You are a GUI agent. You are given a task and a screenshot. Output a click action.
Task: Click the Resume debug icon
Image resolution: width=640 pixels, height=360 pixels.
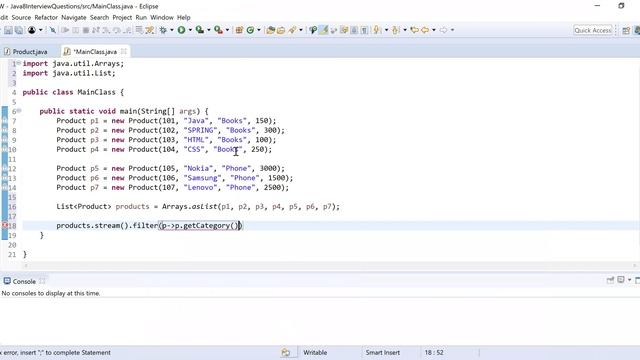pos(65,30)
